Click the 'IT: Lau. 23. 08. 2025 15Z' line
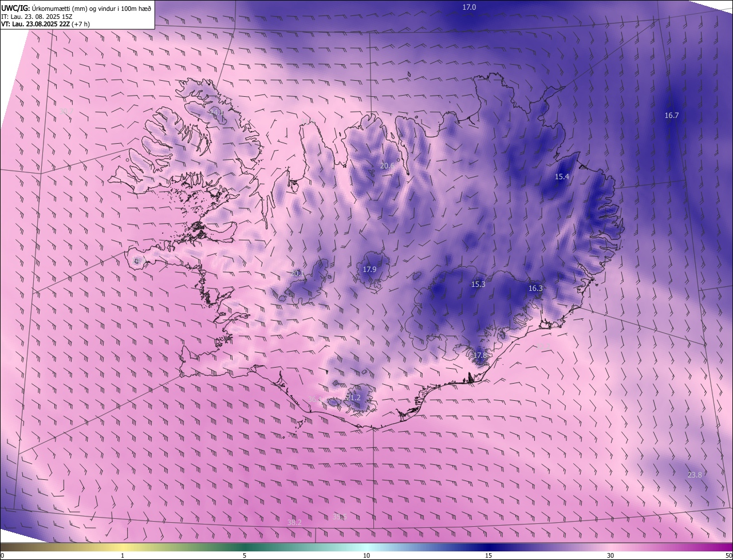Screen dimensions: 733x560 click(37, 16)
